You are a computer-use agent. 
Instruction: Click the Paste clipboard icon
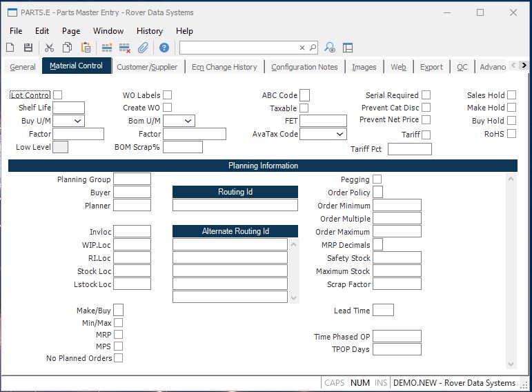coord(86,48)
